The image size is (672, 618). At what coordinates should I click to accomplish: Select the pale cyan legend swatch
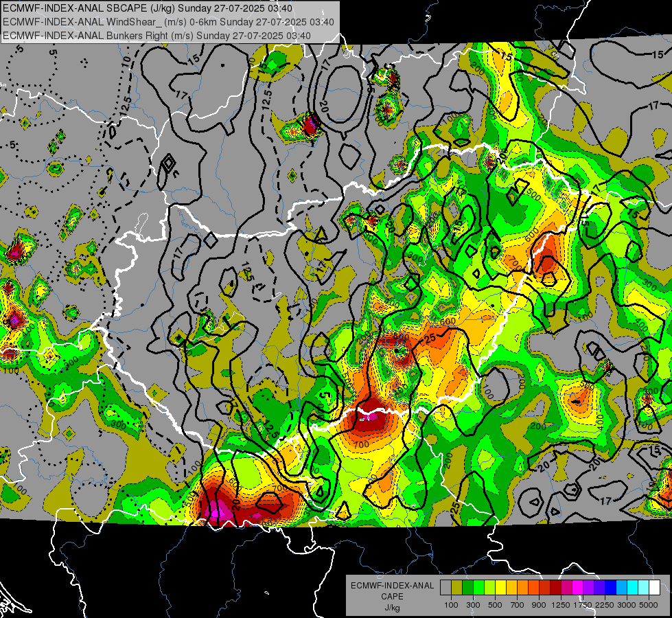(x=644, y=588)
